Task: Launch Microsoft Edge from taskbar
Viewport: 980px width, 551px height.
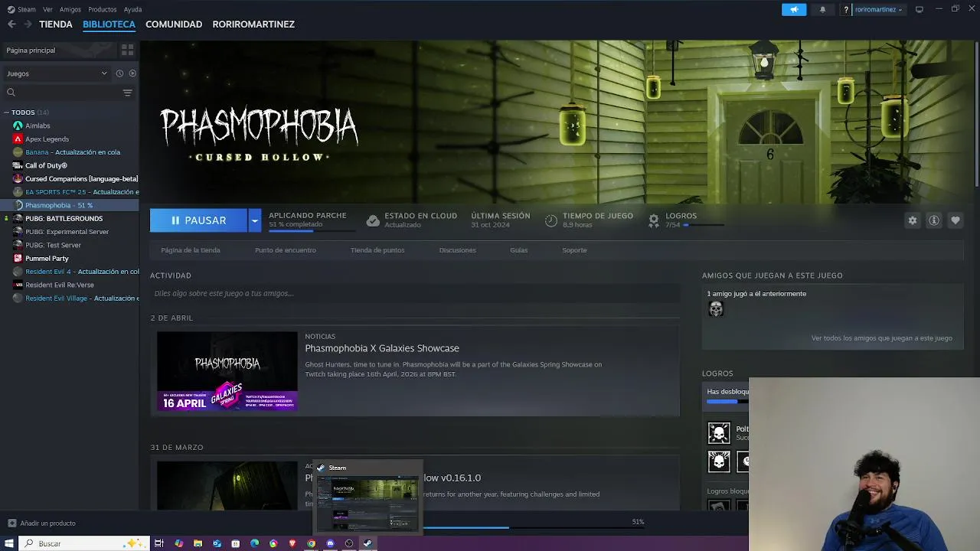Action: pyautogui.click(x=254, y=543)
